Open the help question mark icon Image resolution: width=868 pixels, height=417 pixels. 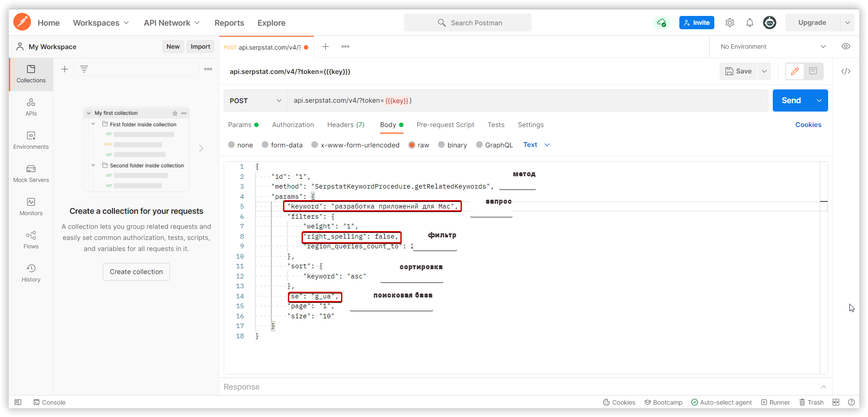(851, 402)
